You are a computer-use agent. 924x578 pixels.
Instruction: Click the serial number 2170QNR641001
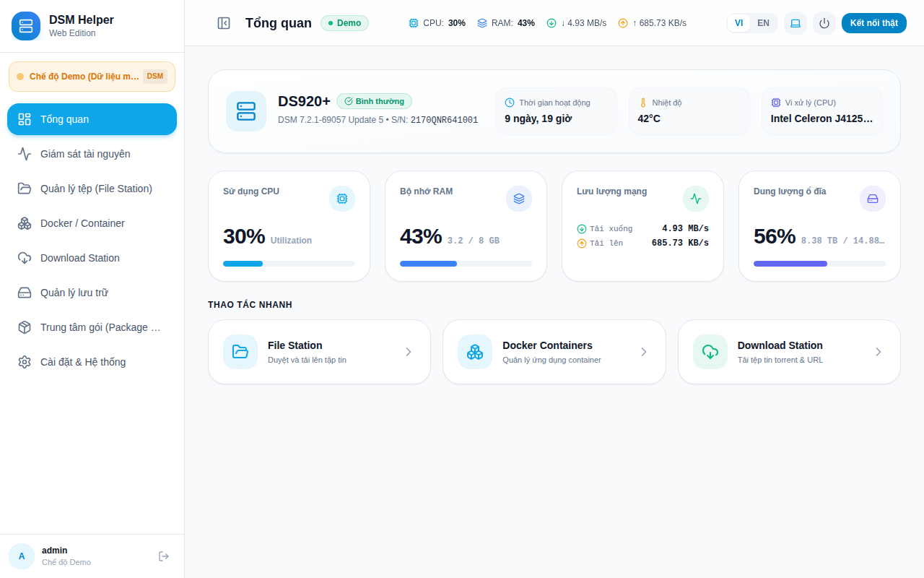[x=444, y=120]
